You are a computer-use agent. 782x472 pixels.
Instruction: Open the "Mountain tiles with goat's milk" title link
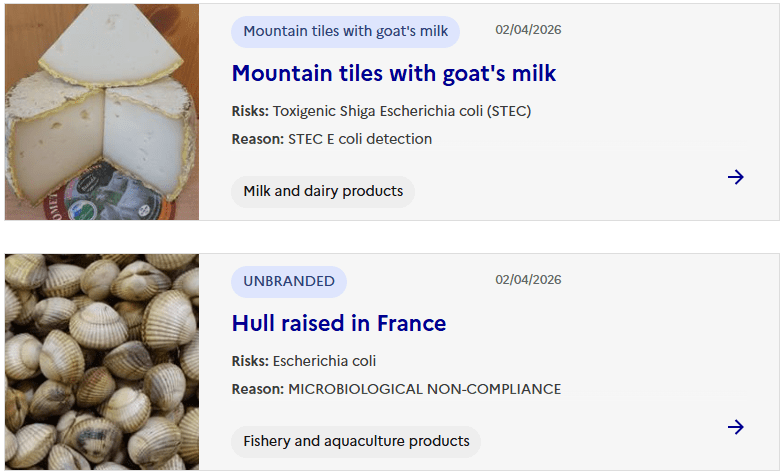(x=393, y=73)
